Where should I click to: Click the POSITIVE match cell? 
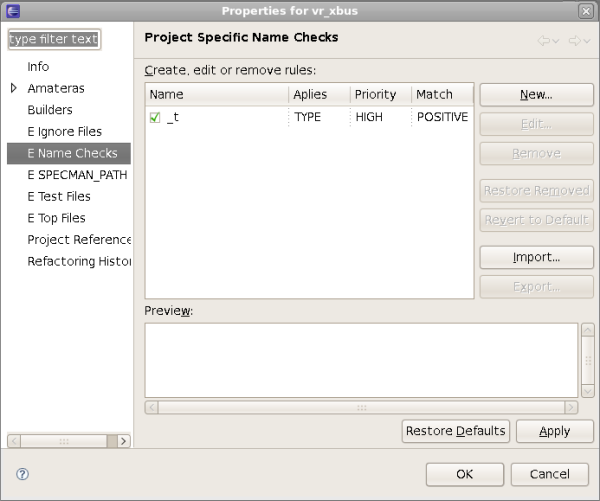click(442, 117)
